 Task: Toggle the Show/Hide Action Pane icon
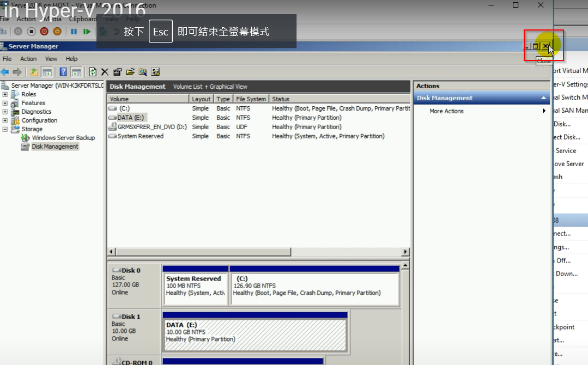(x=76, y=72)
